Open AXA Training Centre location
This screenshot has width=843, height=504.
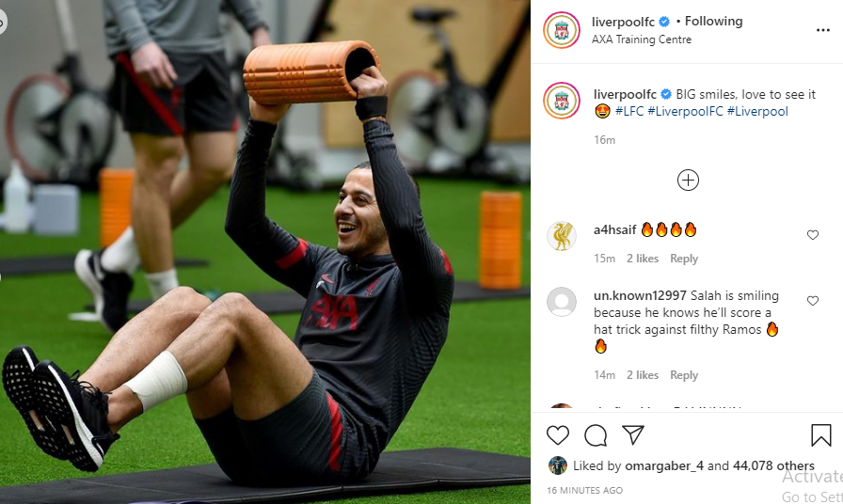[642, 39]
